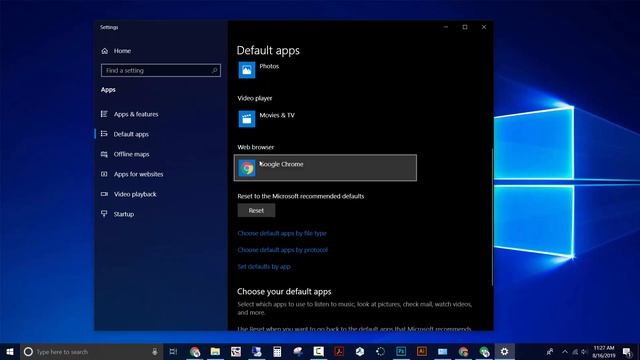Viewport: 640px width, 360px height.
Task: Open the notification center icon
Action: coord(628,351)
